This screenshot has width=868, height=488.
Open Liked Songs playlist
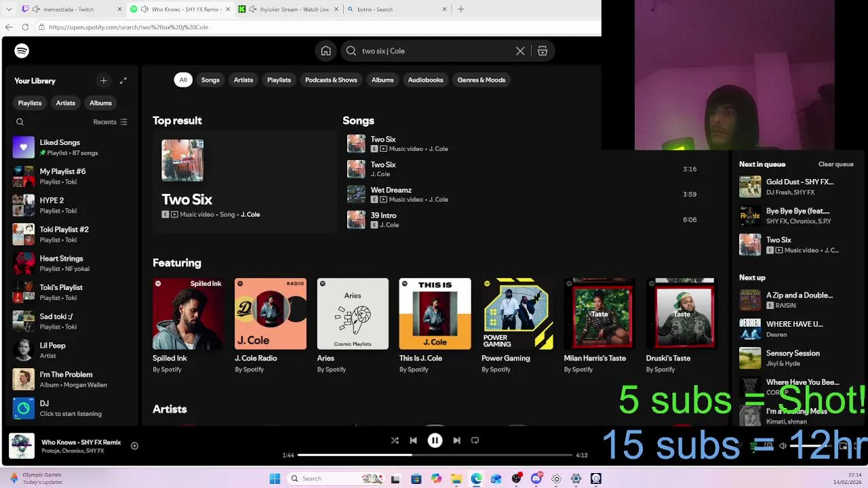[71, 147]
